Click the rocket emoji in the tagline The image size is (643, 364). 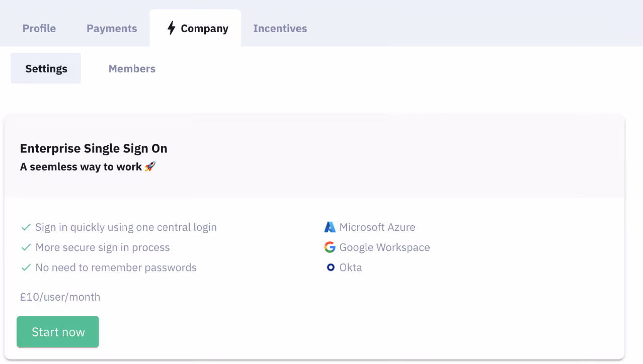149,166
